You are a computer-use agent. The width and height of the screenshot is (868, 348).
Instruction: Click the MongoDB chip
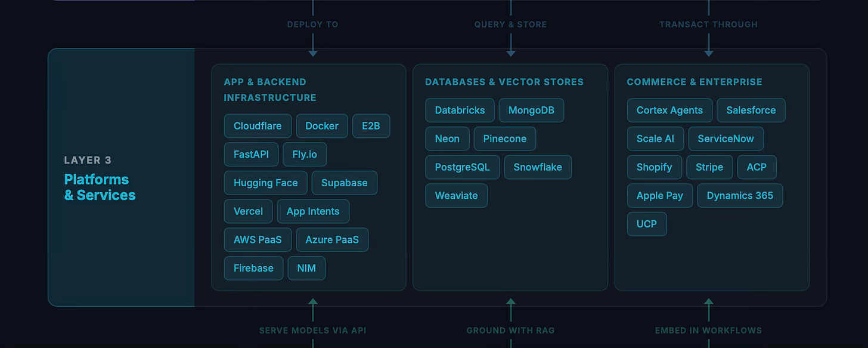[531, 110]
